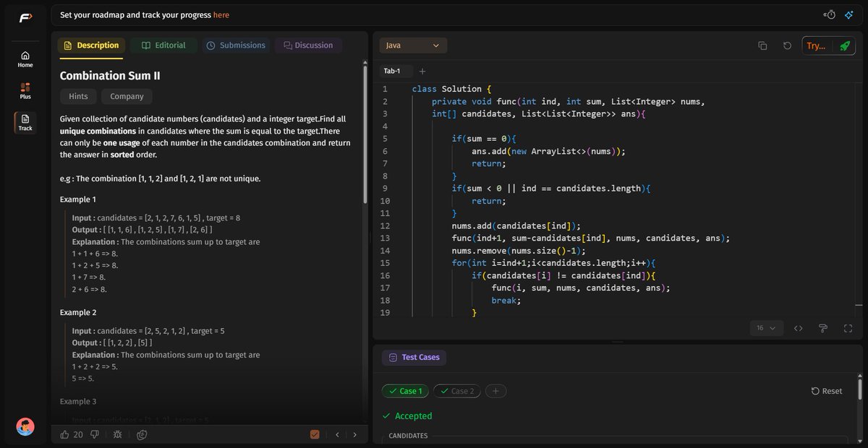Open the Track section in the sidebar

pyautogui.click(x=25, y=122)
